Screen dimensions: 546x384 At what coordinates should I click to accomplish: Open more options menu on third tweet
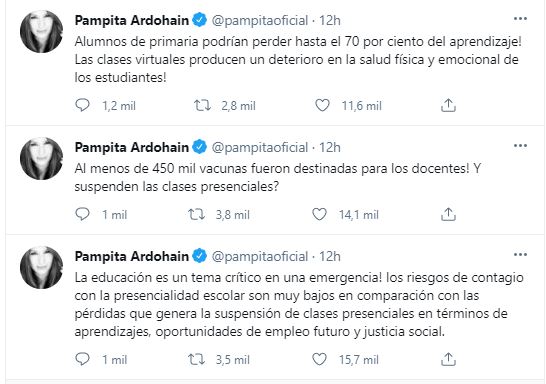pyautogui.click(x=520, y=255)
